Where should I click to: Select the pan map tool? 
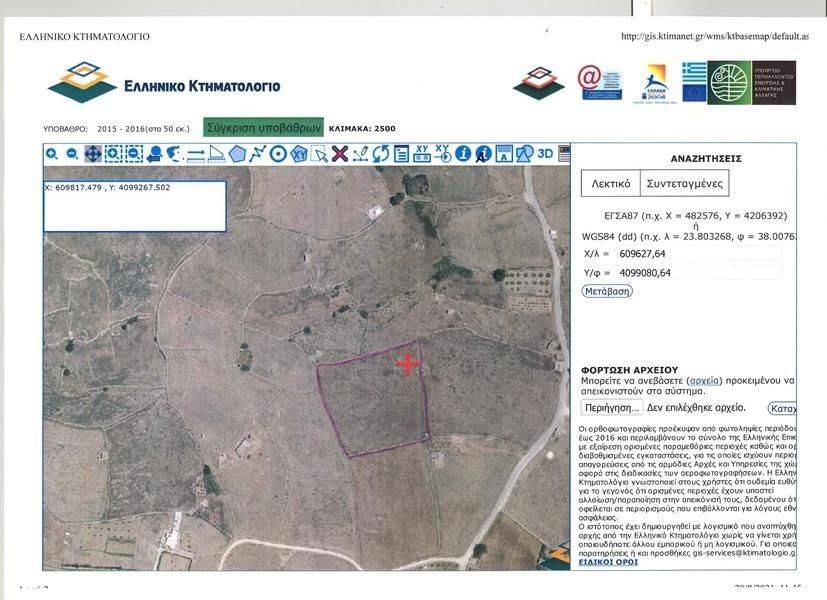tap(92, 154)
